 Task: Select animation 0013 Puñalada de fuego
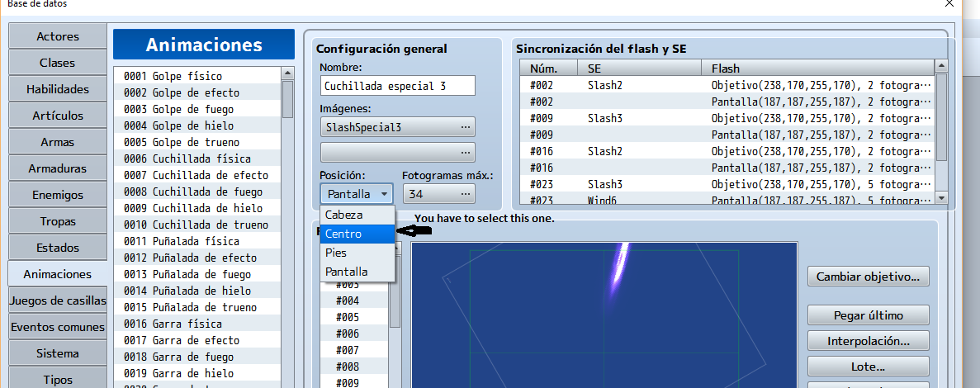[197, 274]
